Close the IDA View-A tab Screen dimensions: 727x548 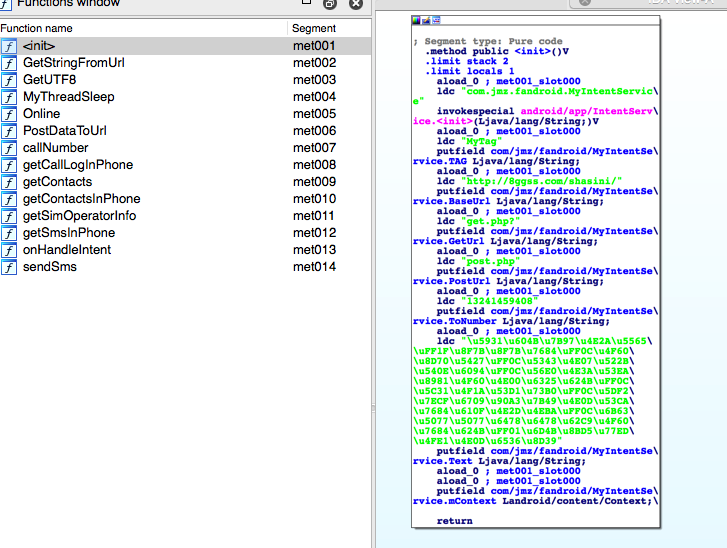click(585, 2)
